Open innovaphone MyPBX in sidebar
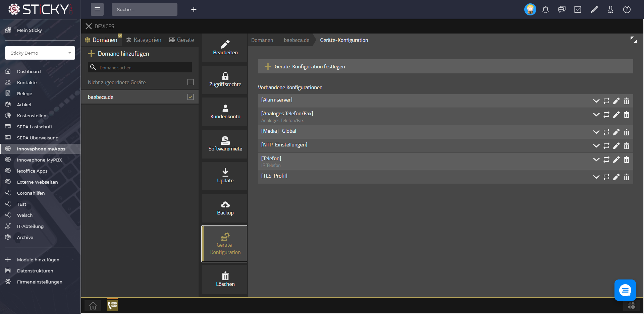 click(x=40, y=160)
